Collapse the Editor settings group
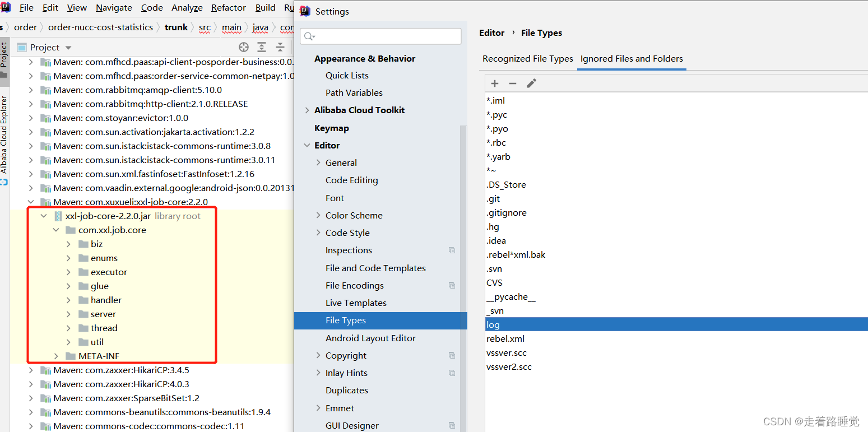 [307, 146]
